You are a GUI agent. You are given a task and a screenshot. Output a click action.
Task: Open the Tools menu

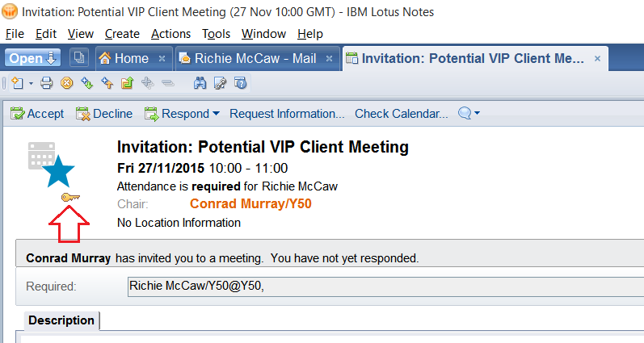pos(216,34)
